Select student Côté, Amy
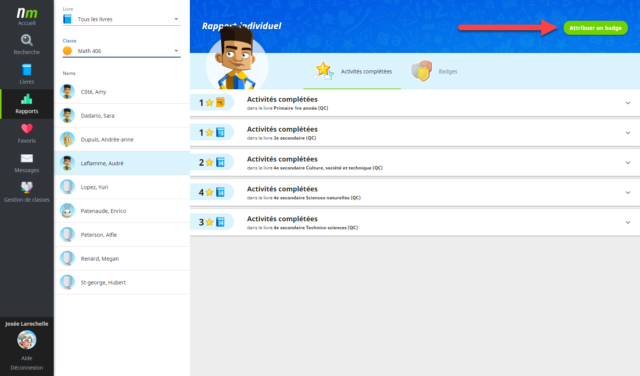This screenshot has height=376, width=640. [x=122, y=92]
